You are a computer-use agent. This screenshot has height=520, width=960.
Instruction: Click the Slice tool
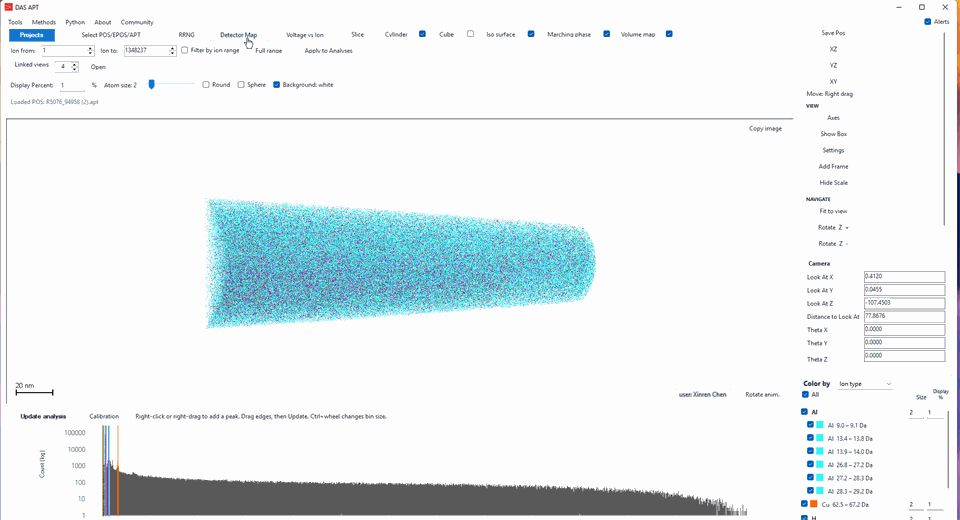click(358, 35)
